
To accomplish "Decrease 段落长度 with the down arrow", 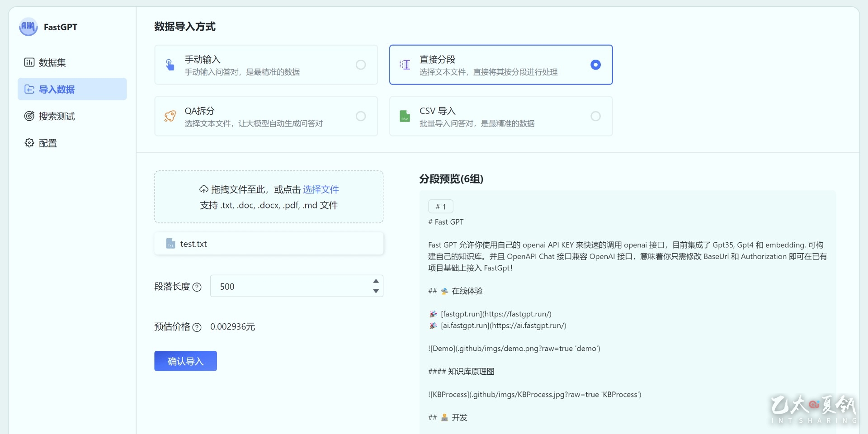I will (x=376, y=291).
